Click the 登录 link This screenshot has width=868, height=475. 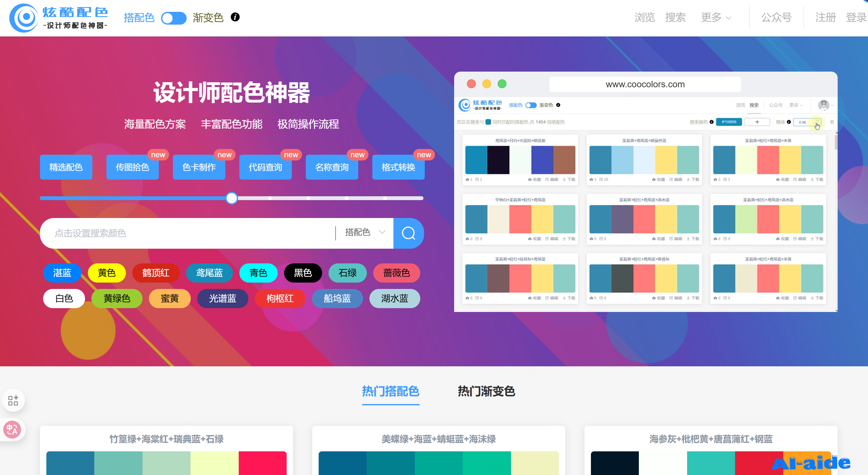click(x=856, y=17)
